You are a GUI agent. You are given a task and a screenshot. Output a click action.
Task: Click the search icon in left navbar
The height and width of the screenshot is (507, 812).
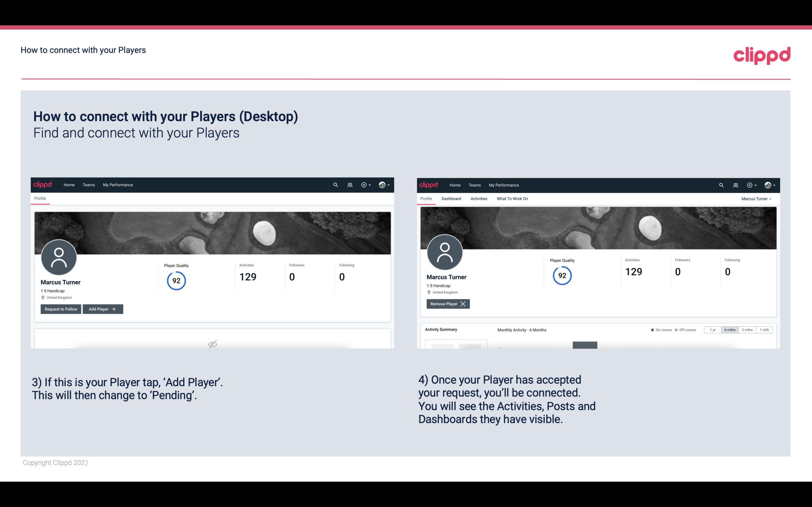(x=334, y=184)
